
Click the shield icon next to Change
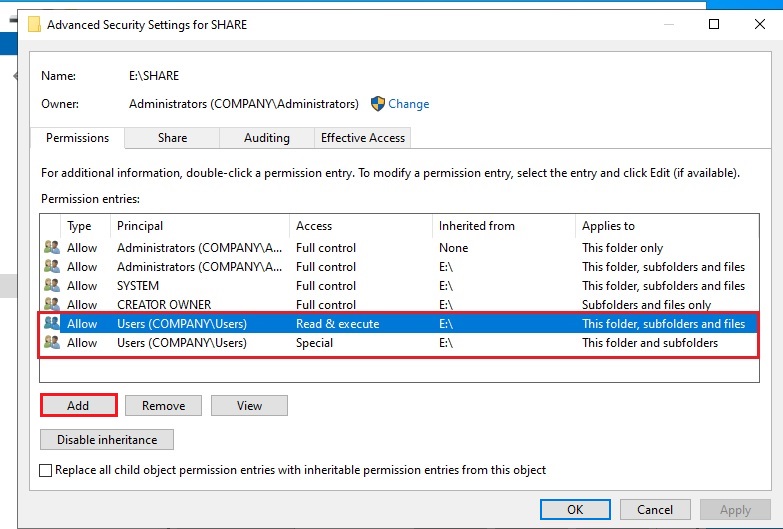coord(378,104)
